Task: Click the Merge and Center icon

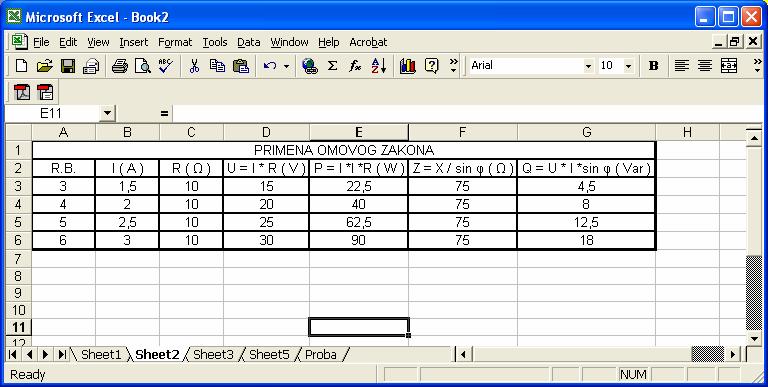Action: pos(729,66)
